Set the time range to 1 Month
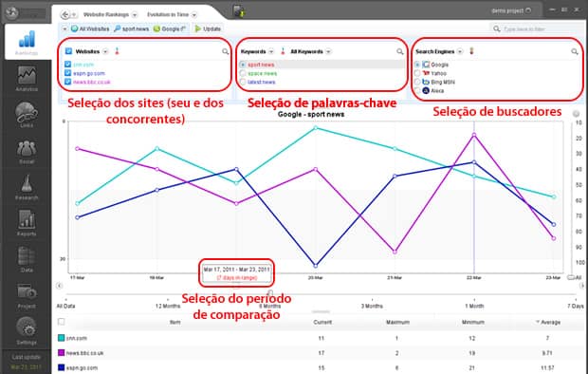The image size is (588, 374). click(x=474, y=306)
